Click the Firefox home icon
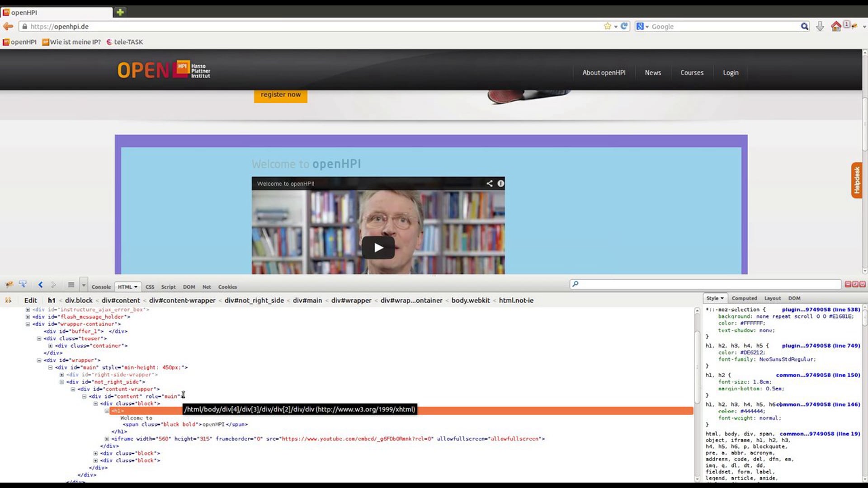This screenshot has height=488, width=868. (835, 26)
